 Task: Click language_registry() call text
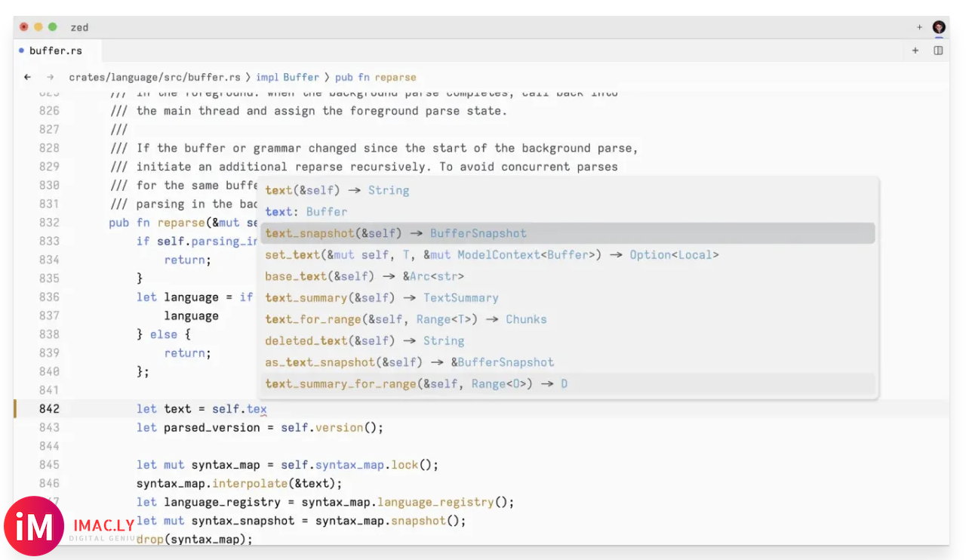point(442,502)
